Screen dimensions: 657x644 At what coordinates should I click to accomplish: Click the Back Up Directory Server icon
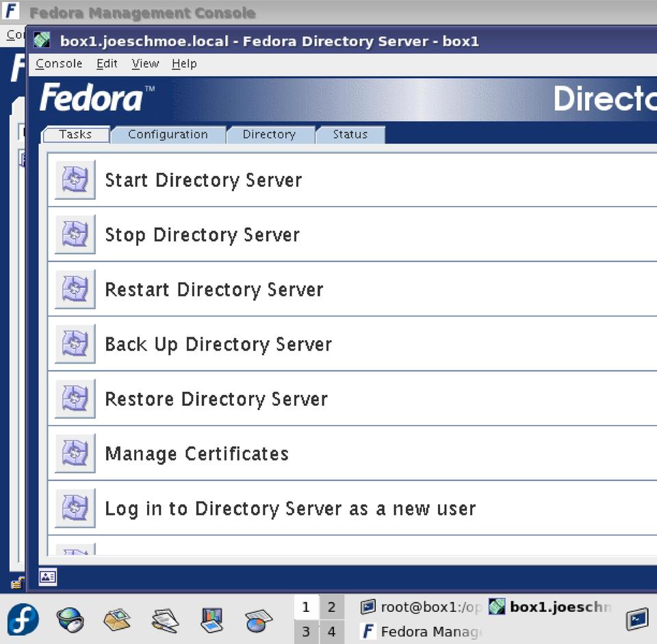[x=75, y=344]
